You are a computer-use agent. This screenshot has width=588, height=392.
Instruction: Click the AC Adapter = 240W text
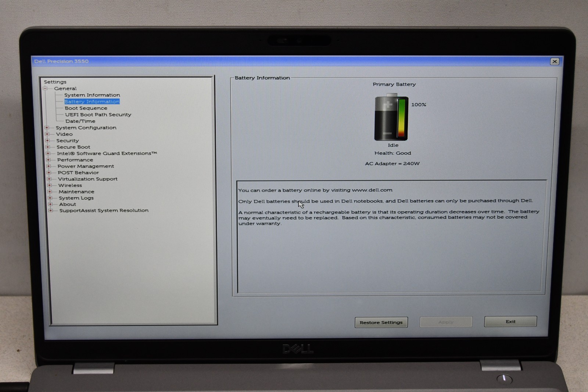coord(392,164)
